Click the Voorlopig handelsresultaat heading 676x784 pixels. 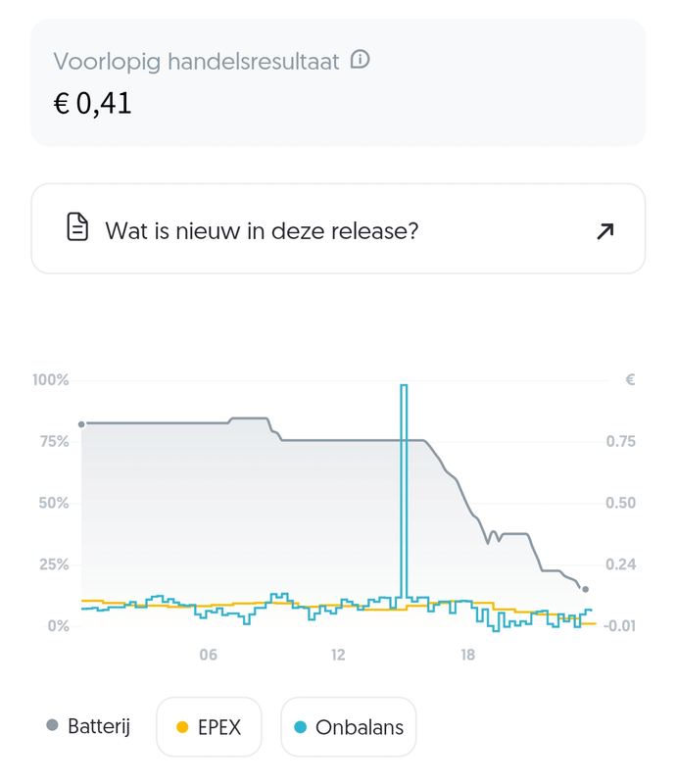pyautogui.click(x=196, y=62)
